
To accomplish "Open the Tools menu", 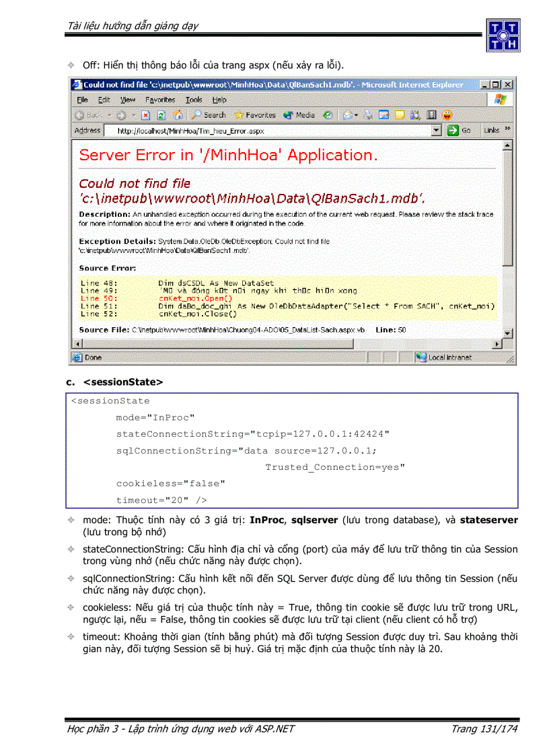I will point(194,100).
